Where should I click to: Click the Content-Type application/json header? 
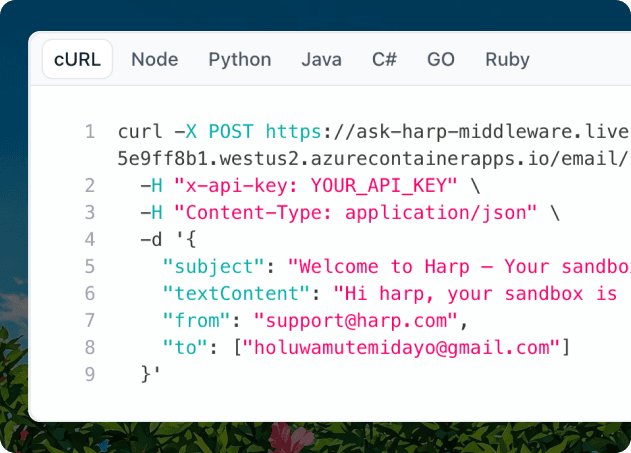(x=355, y=212)
